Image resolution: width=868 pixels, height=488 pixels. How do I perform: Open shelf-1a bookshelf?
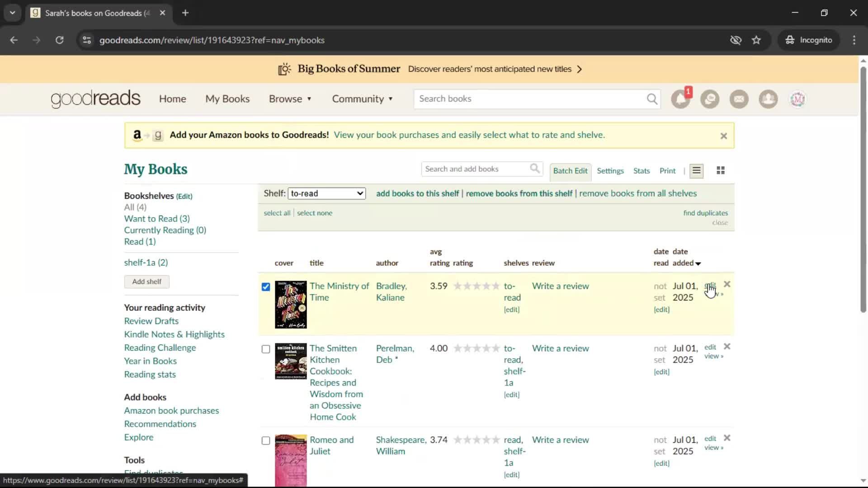click(146, 263)
